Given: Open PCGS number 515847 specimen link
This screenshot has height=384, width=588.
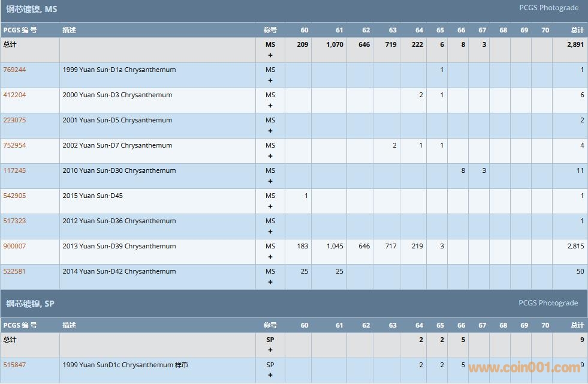Looking at the screenshot, I should pyautogui.click(x=14, y=365).
